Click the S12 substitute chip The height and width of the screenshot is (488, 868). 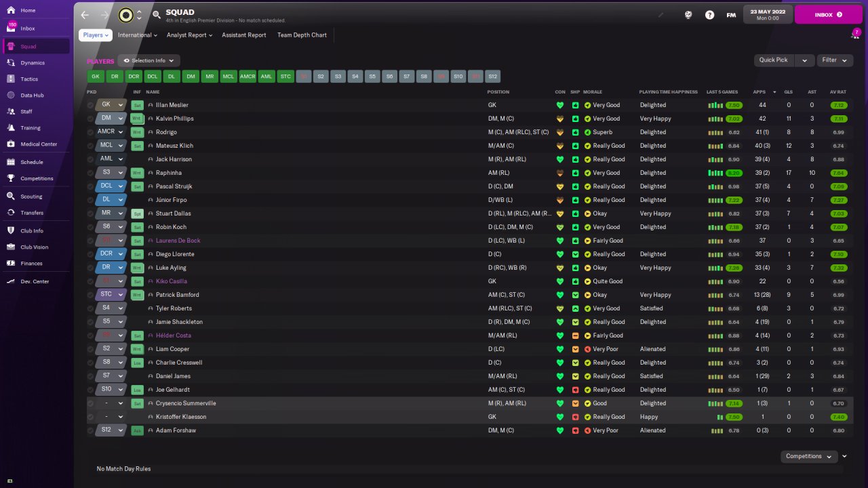click(493, 77)
